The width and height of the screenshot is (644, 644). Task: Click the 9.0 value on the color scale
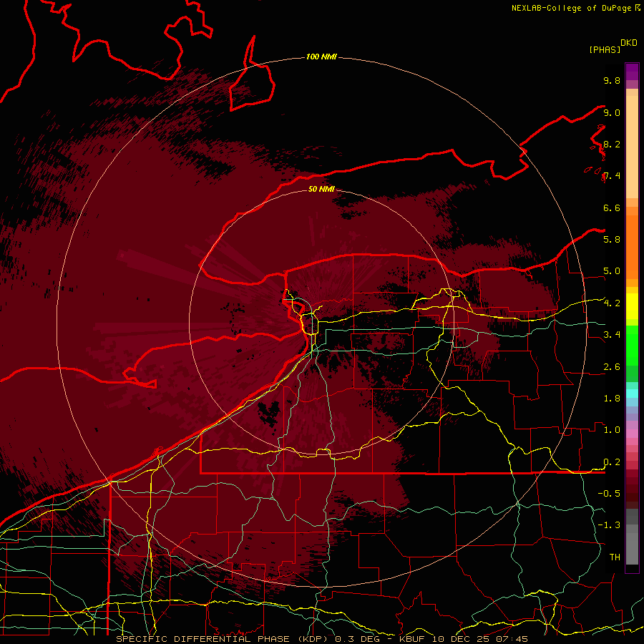pyautogui.click(x=612, y=112)
